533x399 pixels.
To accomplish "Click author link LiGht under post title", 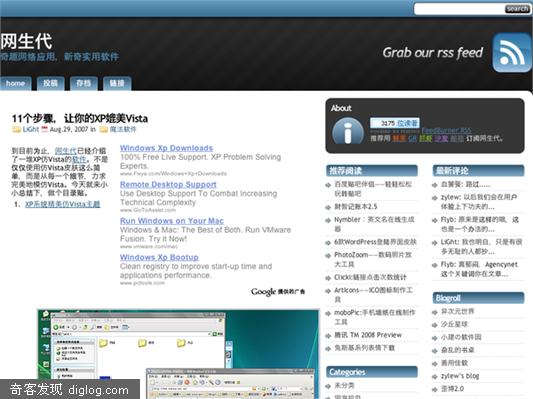I will coord(31,129).
